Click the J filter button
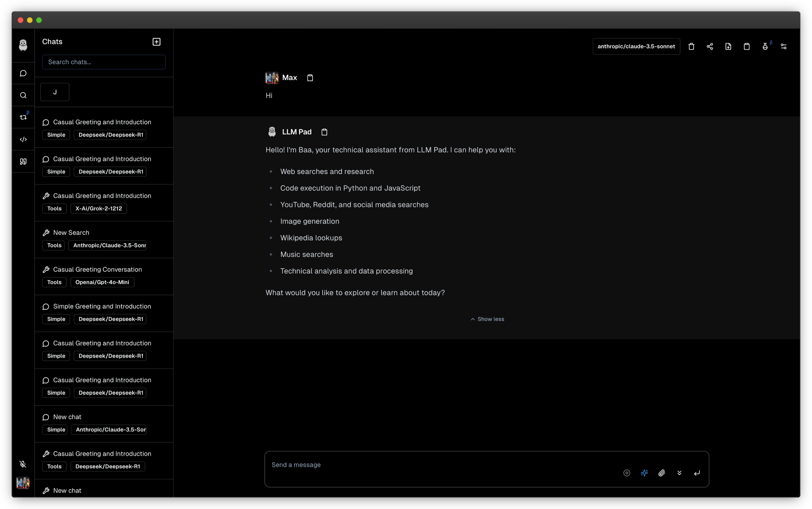Viewport: 812px width, 509px height. [x=55, y=92]
